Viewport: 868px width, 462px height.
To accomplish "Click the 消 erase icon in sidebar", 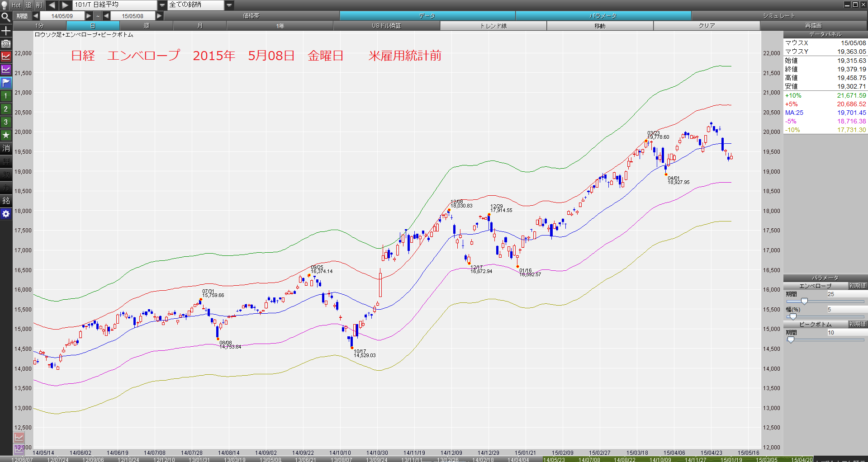I will 6,148.
